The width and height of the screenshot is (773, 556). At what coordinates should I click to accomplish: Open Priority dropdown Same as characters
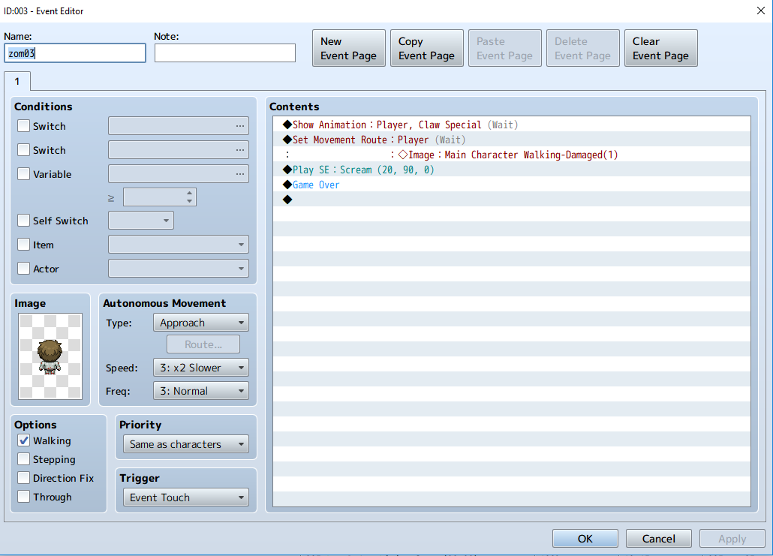tap(186, 444)
